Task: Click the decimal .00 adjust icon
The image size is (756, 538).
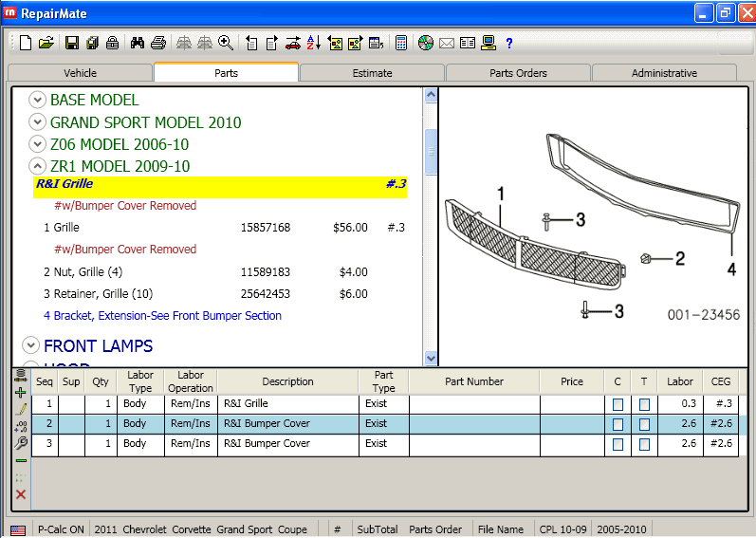Action: point(21,426)
